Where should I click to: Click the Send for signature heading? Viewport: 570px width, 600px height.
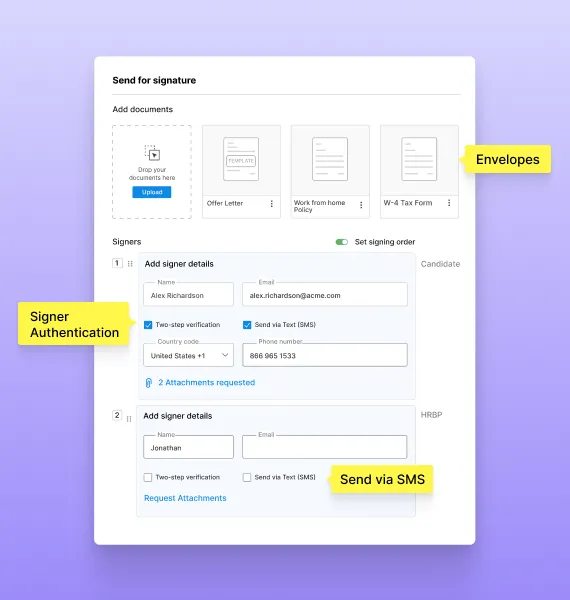(154, 80)
